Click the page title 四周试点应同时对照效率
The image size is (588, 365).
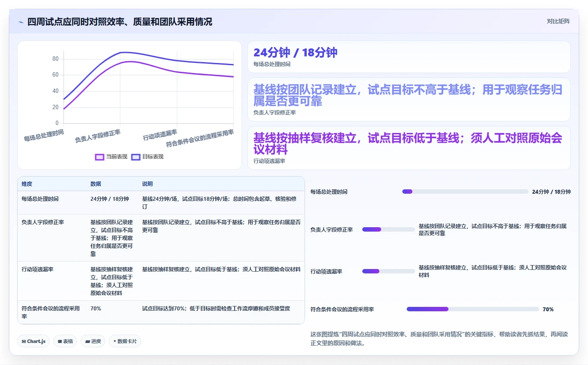click(120, 22)
